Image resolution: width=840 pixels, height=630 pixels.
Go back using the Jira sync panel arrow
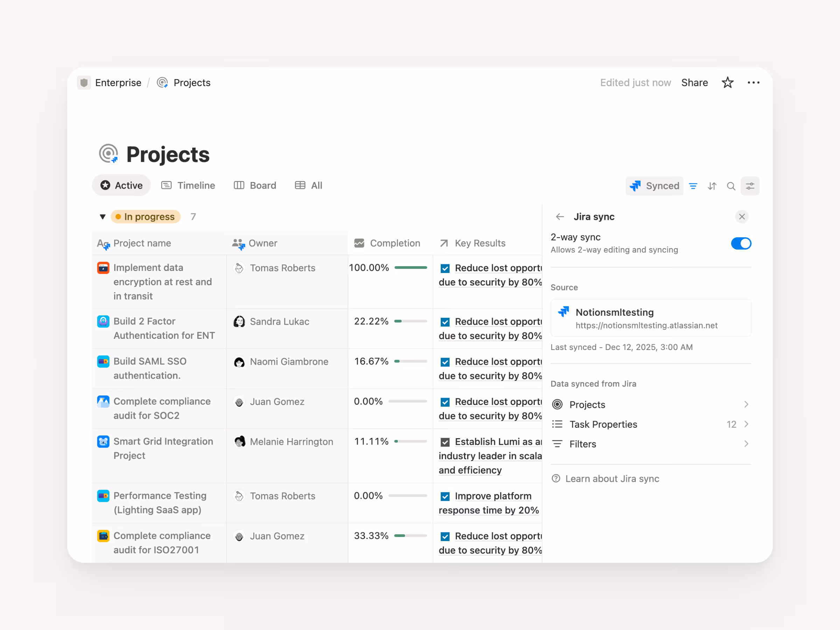coord(559,216)
